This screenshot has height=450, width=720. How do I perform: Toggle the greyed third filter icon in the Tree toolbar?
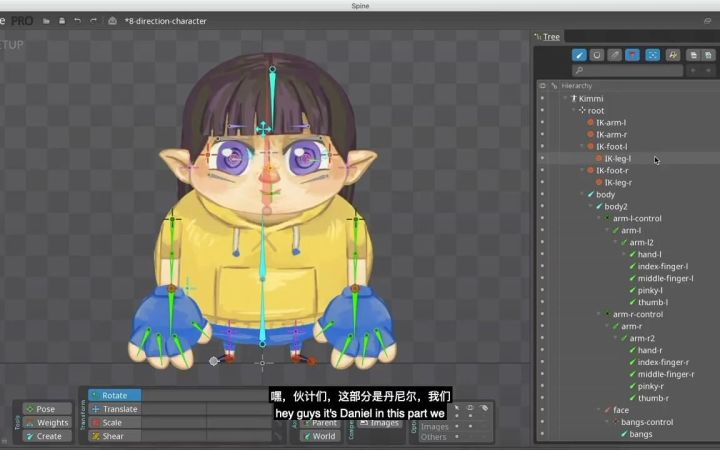pyautogui.click(x=614, y=55)
